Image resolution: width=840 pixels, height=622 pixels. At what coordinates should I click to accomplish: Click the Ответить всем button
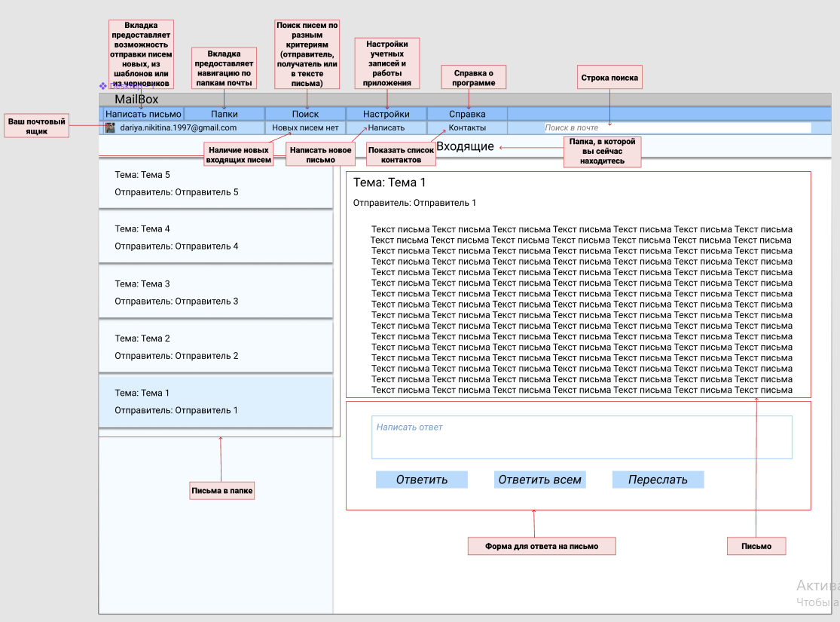click(x=539, y=480)
